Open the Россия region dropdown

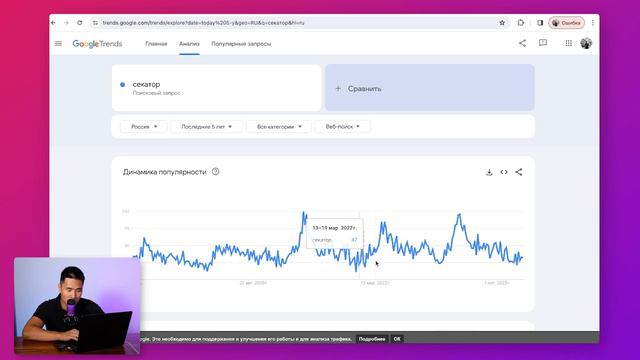144,127
